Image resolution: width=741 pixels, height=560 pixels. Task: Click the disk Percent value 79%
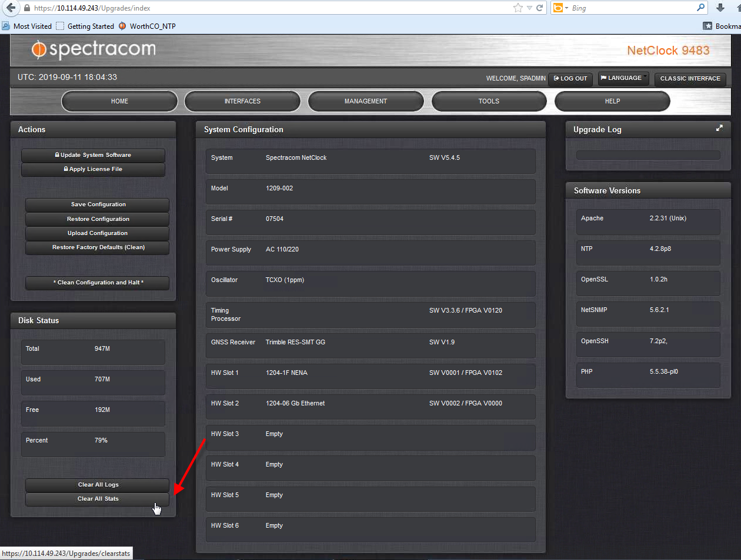tap(101, 441)
